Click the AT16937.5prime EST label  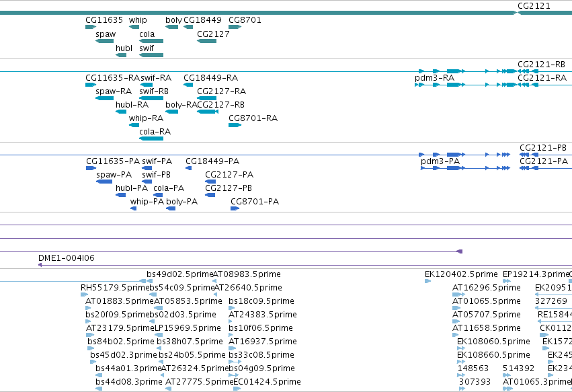tap(263, 342)
